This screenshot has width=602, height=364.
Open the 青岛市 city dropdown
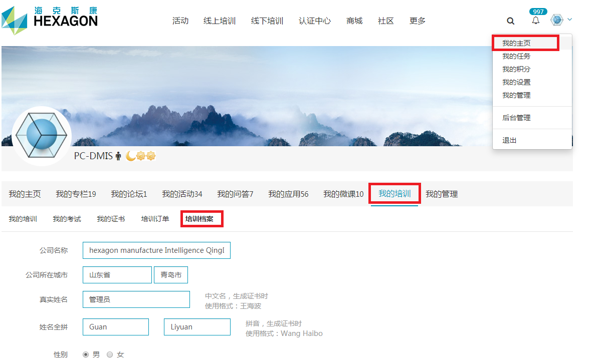pos(171,275)
